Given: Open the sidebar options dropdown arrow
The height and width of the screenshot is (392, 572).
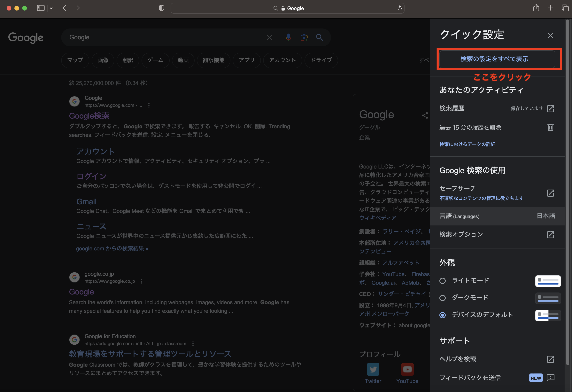Looking at the screenshot, I should pos(51,8).
